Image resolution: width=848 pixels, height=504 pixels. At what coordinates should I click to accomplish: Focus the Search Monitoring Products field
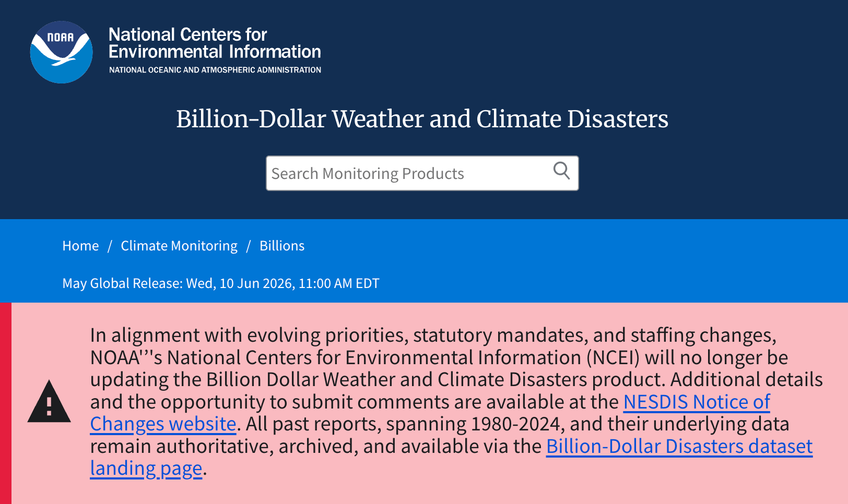click(x=422, y=173)
